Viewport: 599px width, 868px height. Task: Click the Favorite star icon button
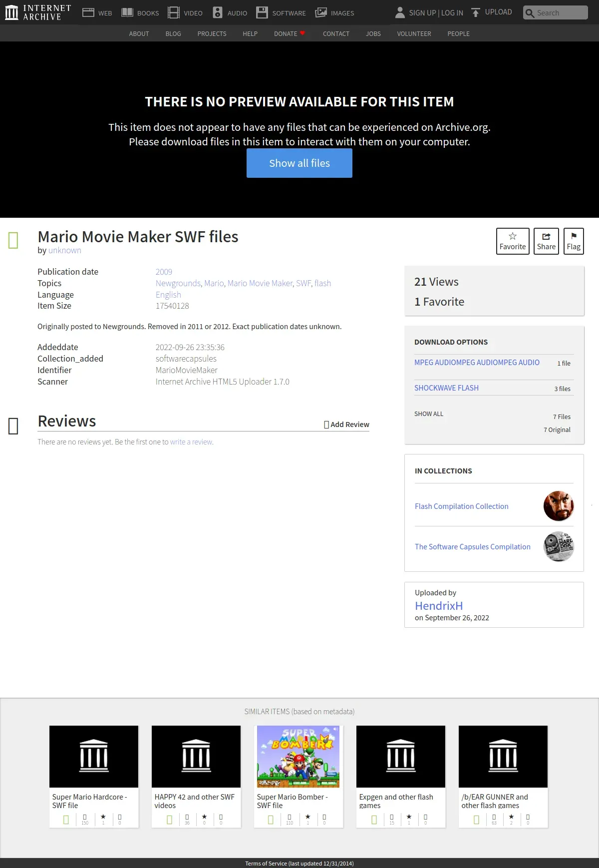pyautogui.click(x=513, y=241)
